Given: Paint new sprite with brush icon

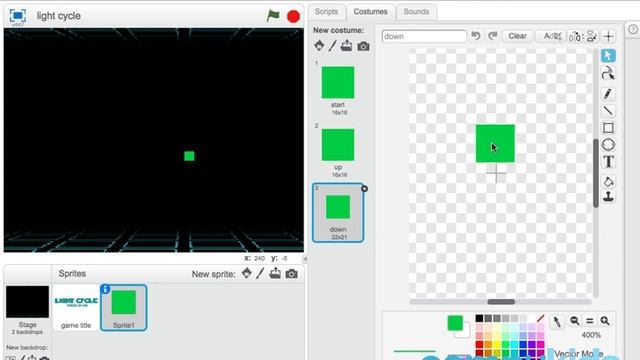Looking at the screenshot, I should (x=260, y=273).
